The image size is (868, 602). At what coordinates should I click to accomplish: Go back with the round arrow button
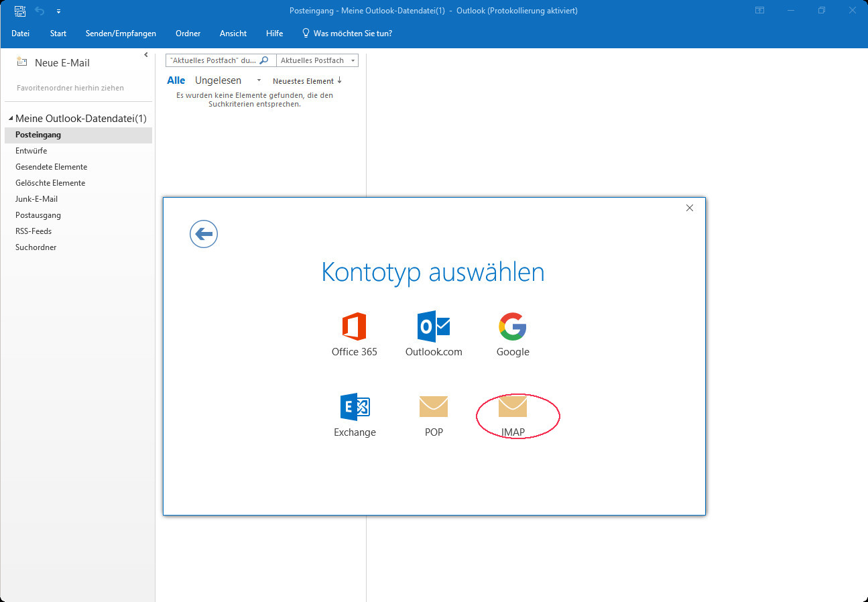click(204, 234)
